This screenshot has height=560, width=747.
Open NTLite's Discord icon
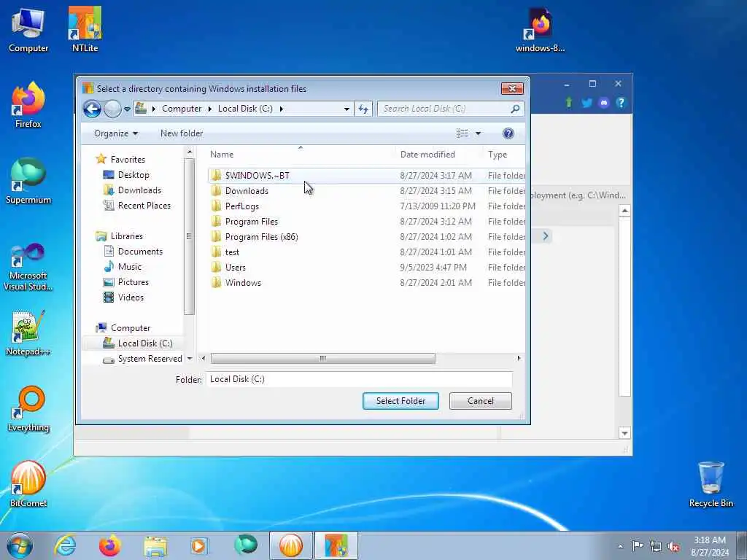603,102
